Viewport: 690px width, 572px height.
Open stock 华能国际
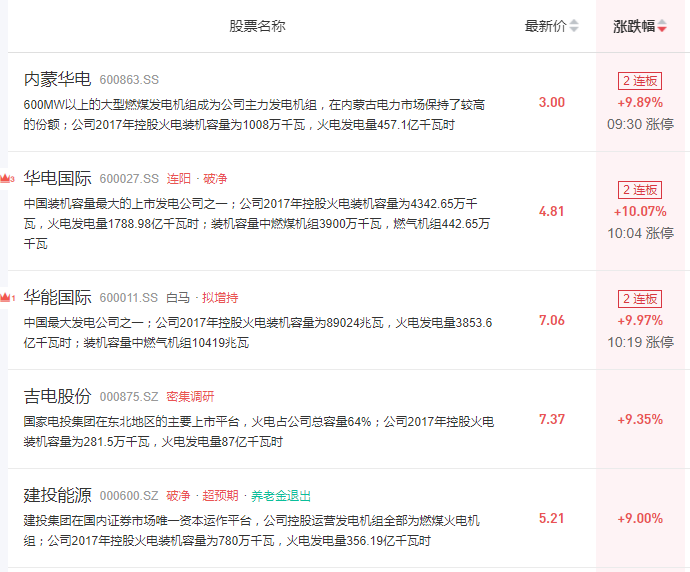point(57,297)
